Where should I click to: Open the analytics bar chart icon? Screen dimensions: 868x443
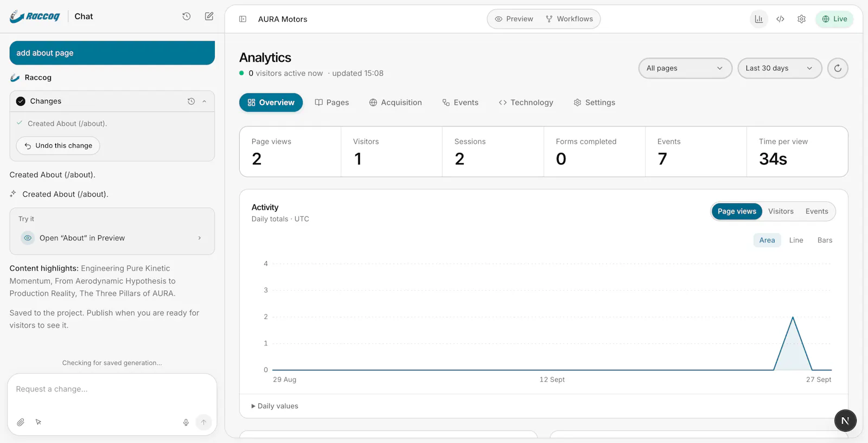(x=758, y=19)
